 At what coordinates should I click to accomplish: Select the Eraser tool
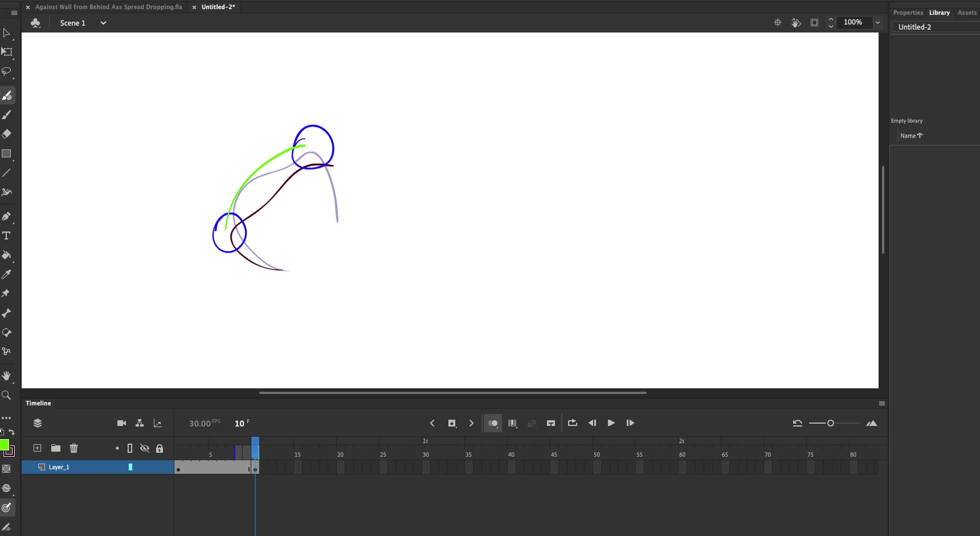[7, 134]
